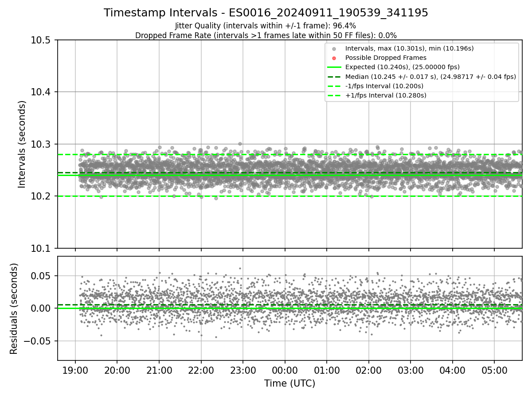Click the 22:00 time tick label

pos(201,370)
